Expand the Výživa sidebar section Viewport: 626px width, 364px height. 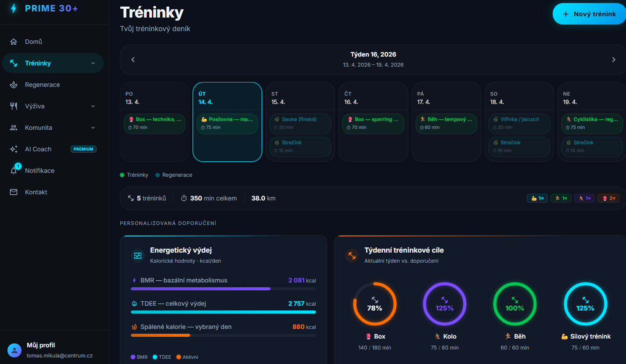pyautogui.click(x=93, y=106)
